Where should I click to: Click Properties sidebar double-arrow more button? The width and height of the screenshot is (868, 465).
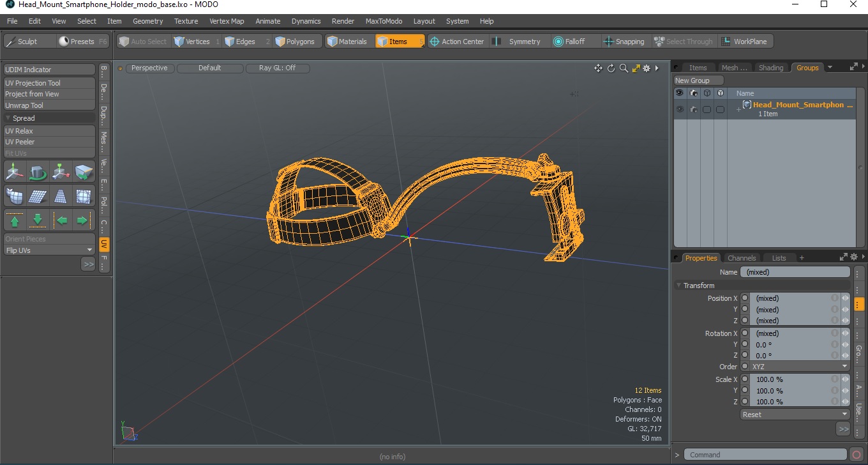tap(843, 429)
